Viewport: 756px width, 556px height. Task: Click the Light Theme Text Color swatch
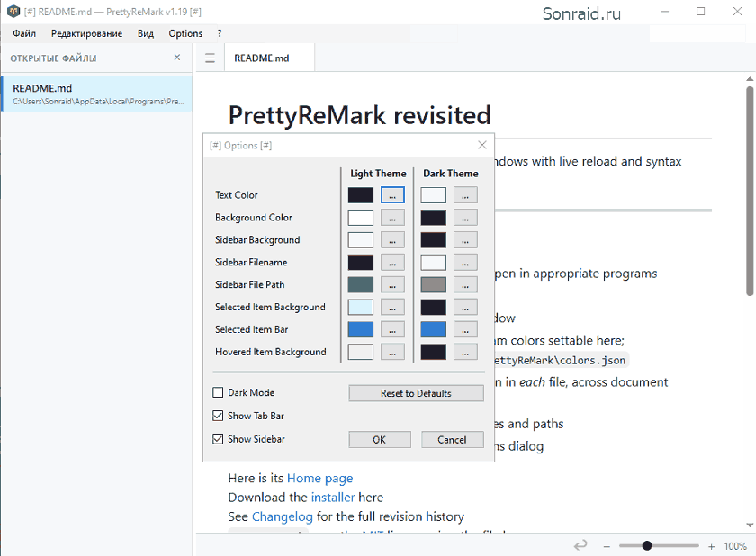(361, 195)
